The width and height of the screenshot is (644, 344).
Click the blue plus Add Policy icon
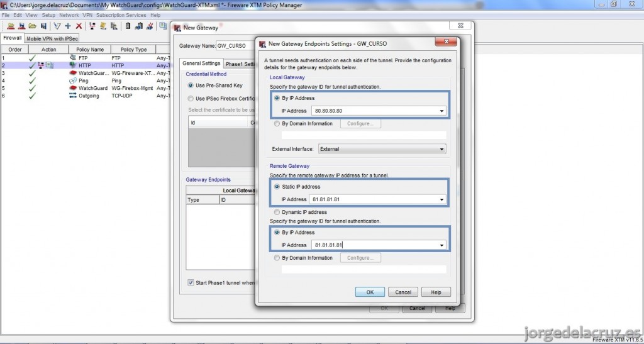pyautogui.click(x=68, y=26)
